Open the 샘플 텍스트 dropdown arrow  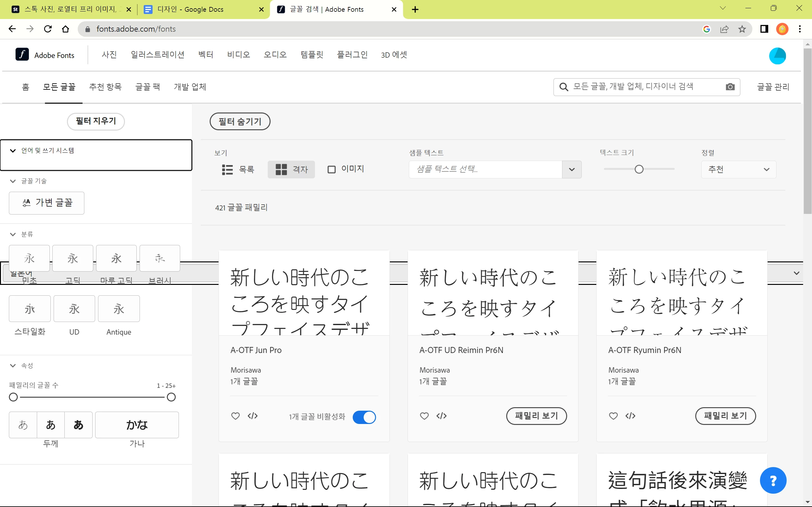point(572,169)
